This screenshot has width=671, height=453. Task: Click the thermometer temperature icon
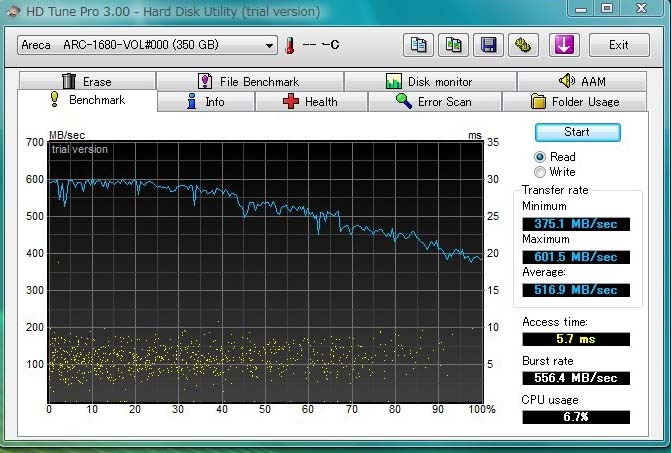point(291,45)
